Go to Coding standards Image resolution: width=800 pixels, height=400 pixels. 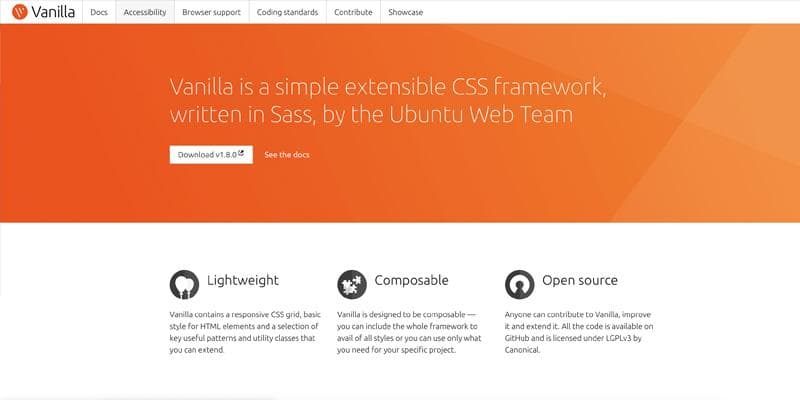click(x=287, y=12)
